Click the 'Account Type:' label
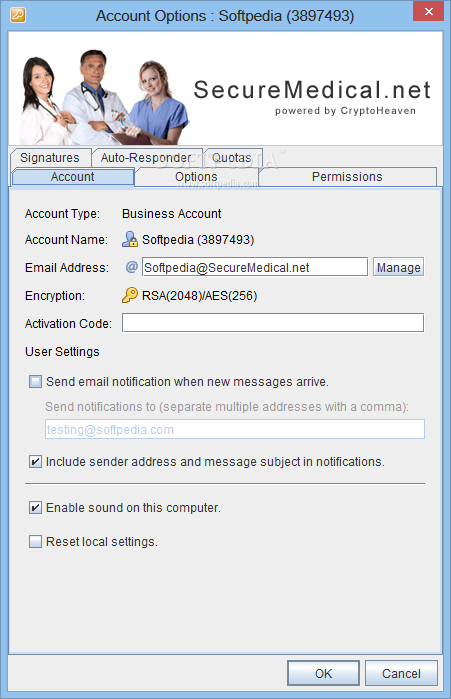The image size is (451, 699). pyautogui.click(x=62, y=214)
